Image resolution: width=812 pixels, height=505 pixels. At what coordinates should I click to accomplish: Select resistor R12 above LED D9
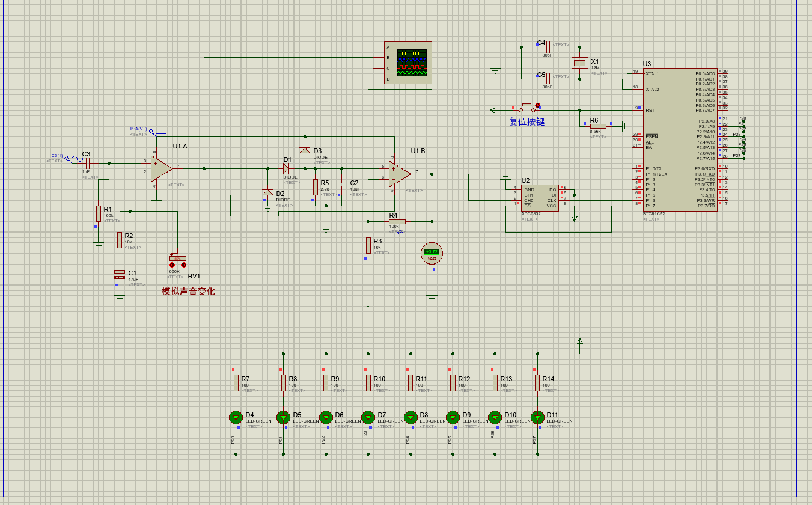[x=453, y=383]
